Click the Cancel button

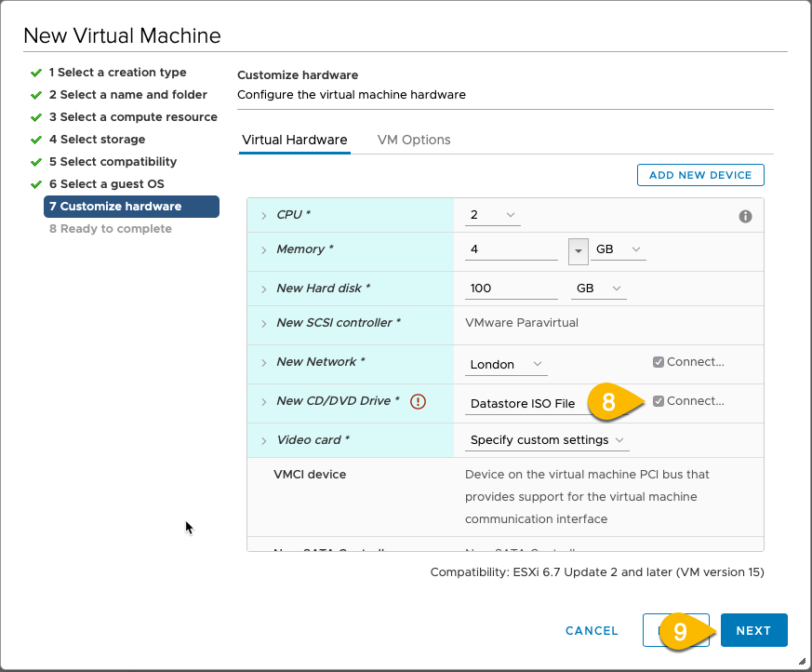pos(592,630)
